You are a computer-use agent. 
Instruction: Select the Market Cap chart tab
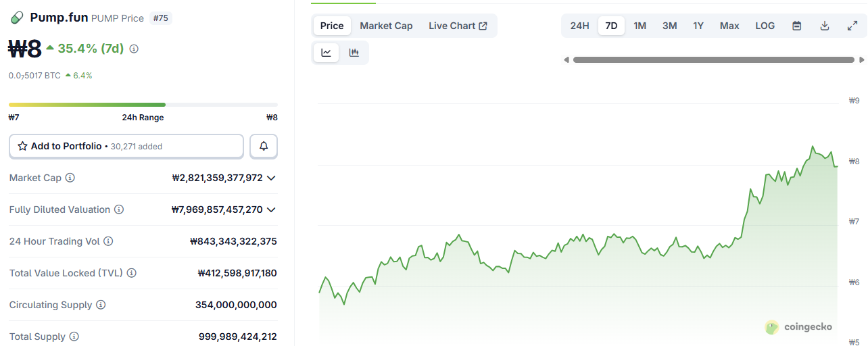[386, 26]
